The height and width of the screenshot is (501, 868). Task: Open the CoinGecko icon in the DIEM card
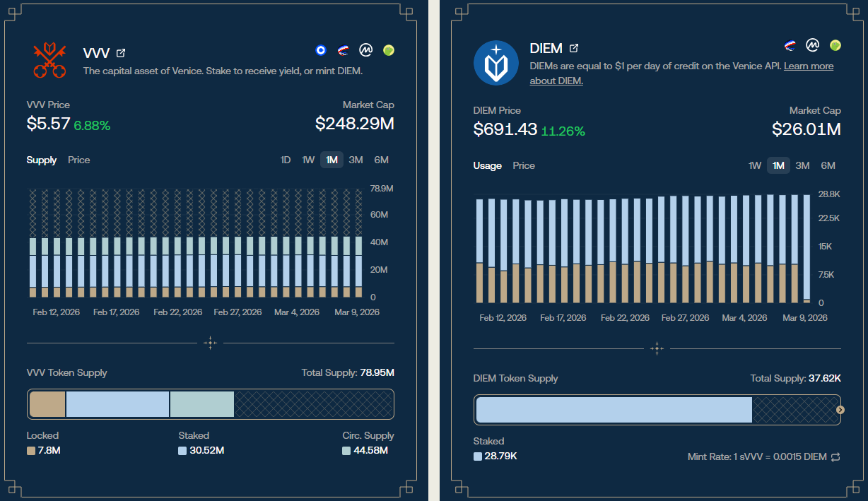coord(835,45)
